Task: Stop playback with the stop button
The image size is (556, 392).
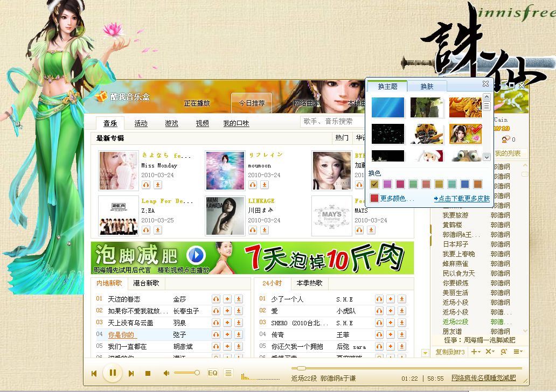Action: [148, 373]
